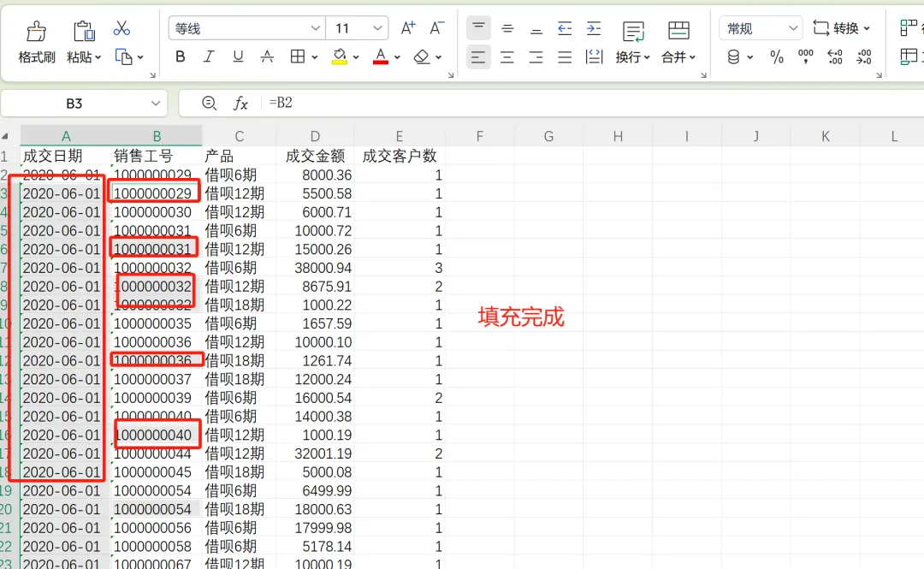Image resolution: width=924 pixels, height=569 pixels.
Task: Select column A header
Action: pos(66,136)
